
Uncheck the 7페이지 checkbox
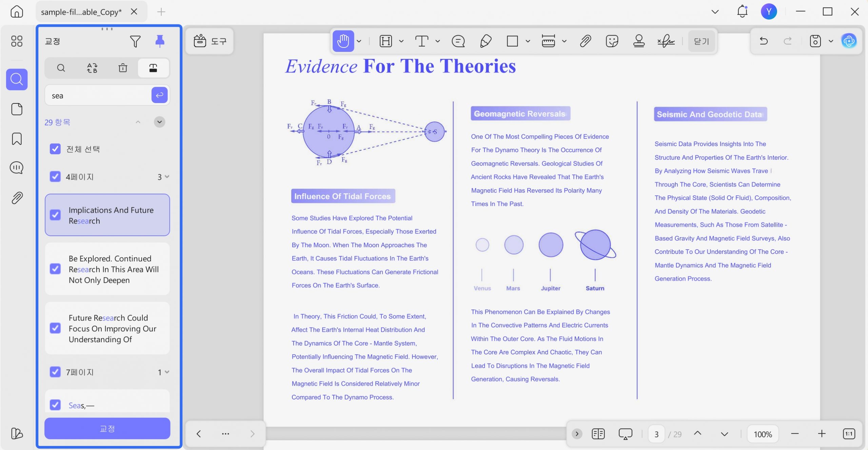point(55,372)
